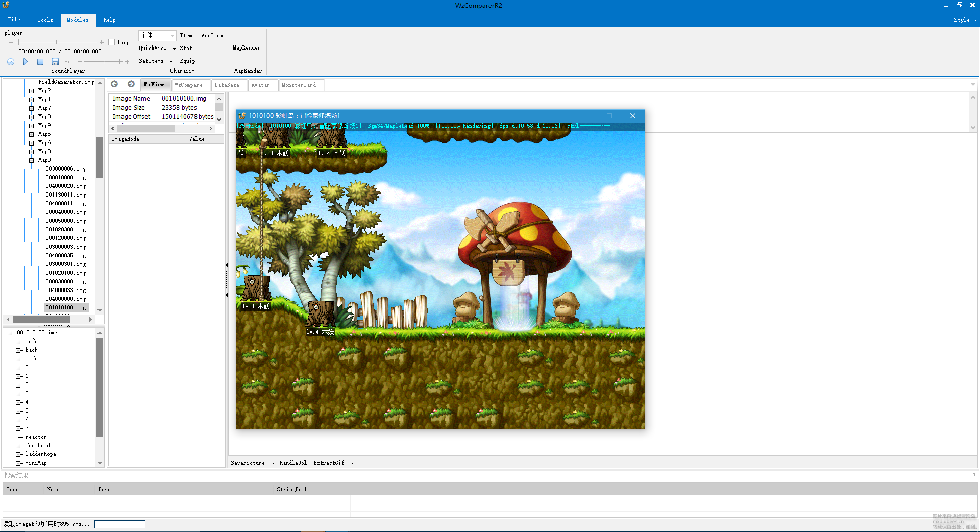The image size is (980, 532).
Task: Expand the life node
Action: (x=18, y=359)
